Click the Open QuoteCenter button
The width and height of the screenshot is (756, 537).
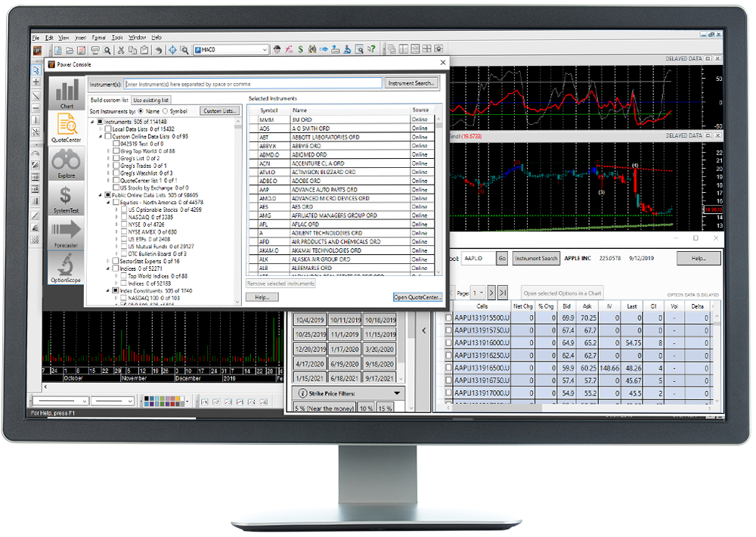point(417,296)
